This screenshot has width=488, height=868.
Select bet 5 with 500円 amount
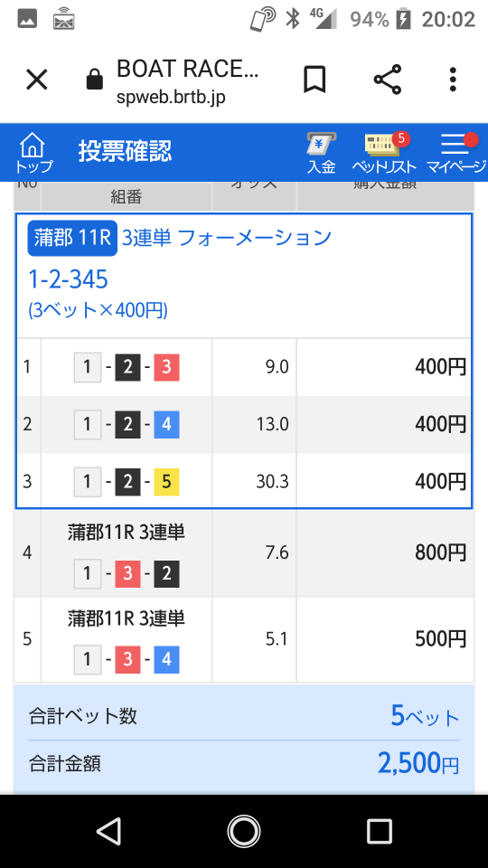pyautogui.click(x=244, y=639)
